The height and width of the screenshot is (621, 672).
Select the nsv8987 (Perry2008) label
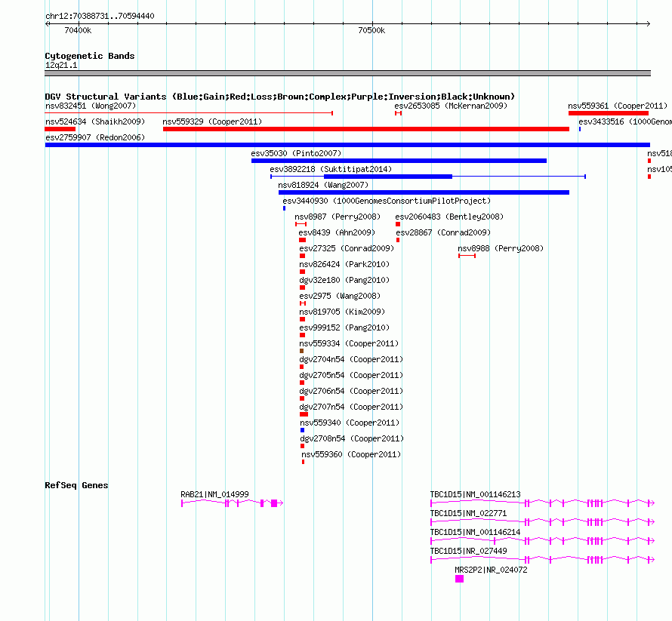tap(338, 217)
